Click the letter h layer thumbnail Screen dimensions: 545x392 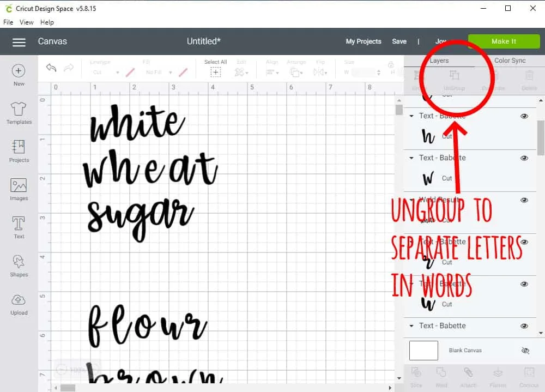click(428, 136)
